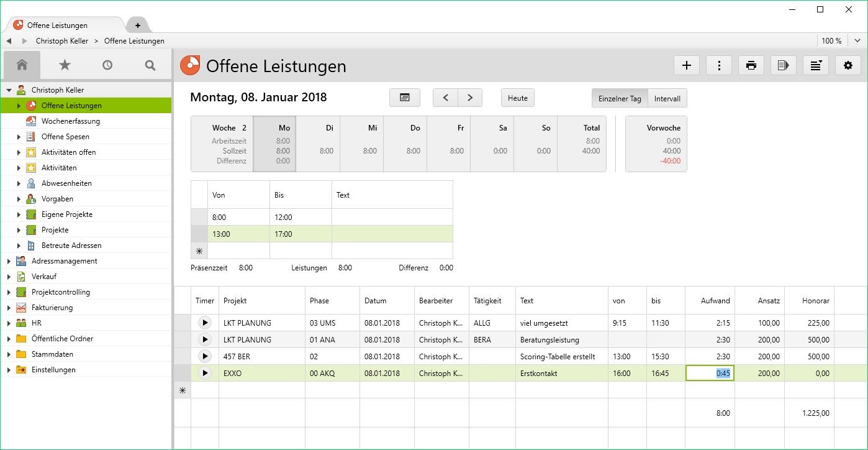The height and width of the screenshot is (450, 868).
Task: Click the Aufwand field showing 0:45
Action: (x=710, y=373)
